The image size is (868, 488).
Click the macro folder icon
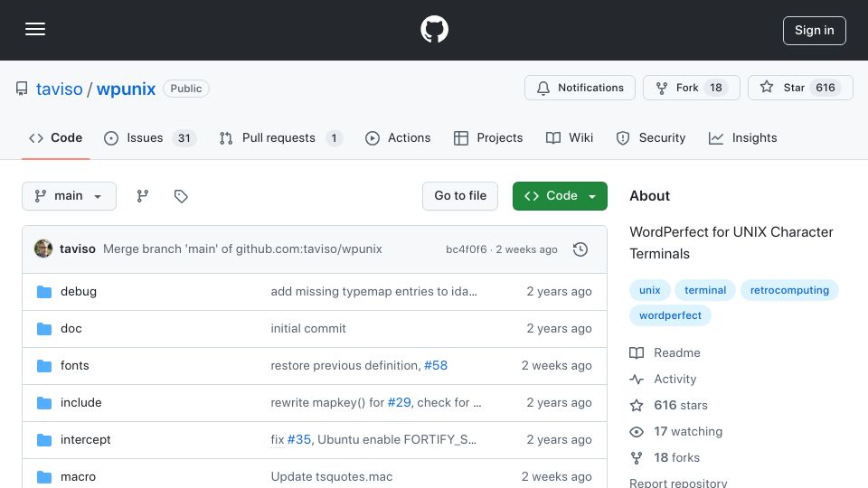[44, 477]
